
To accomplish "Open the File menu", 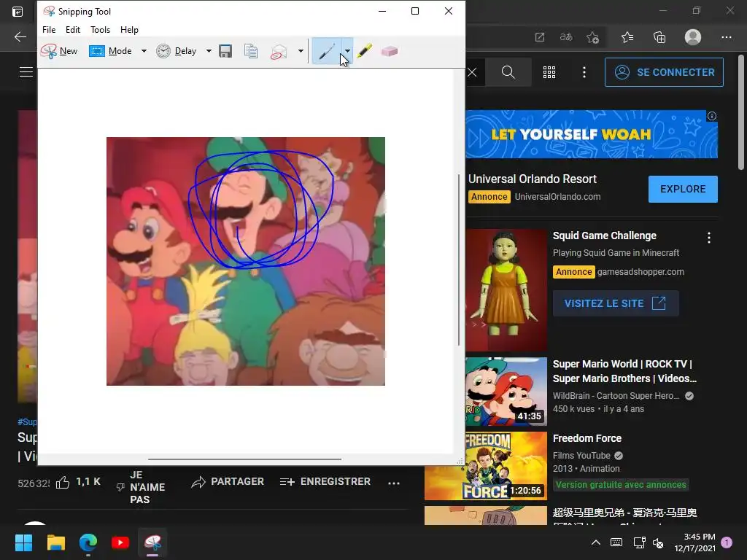I will [x=49, y=29].
